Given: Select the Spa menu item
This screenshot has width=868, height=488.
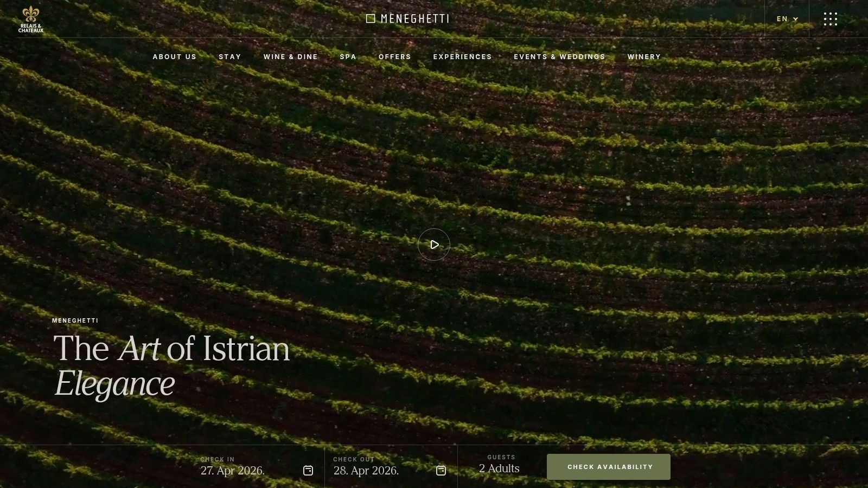Looking at the screenshot, I should point(348,57).
